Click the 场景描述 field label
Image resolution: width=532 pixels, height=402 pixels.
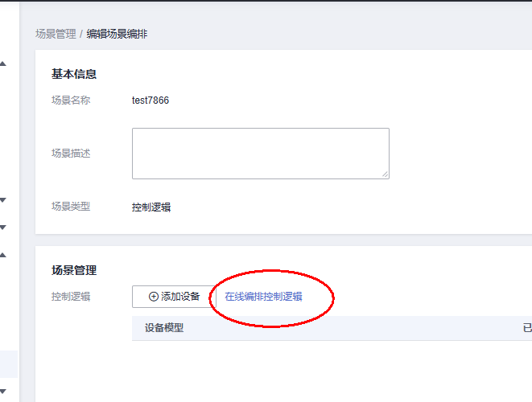71,154
